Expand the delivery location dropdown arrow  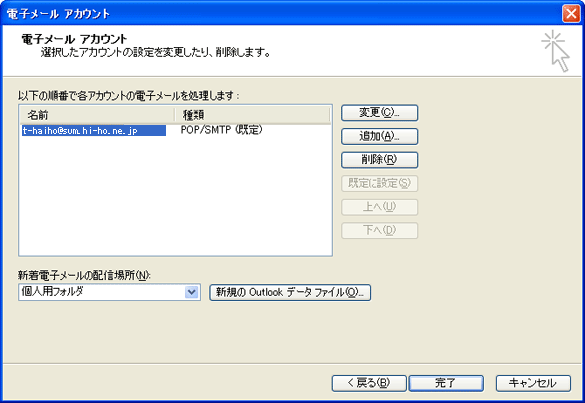coord(191,292)
